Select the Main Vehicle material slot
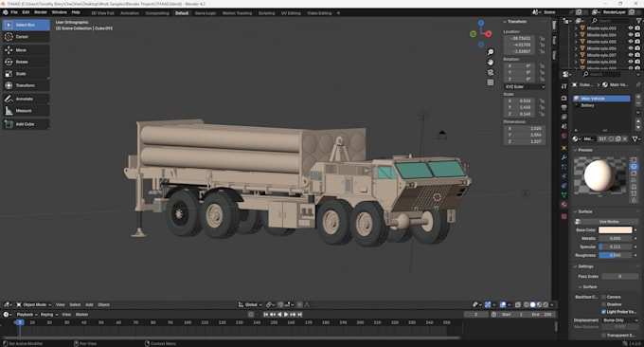The height and width of the screenshot is (347, 644). pyautogui.click(x=601, y=99)
